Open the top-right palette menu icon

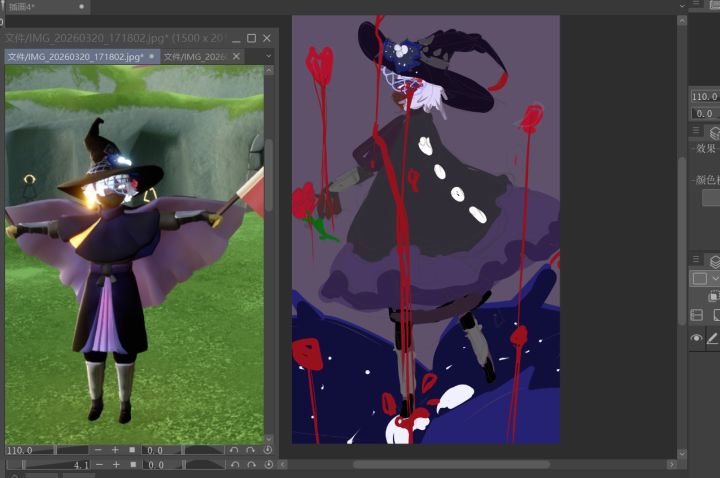coord(696,4)
